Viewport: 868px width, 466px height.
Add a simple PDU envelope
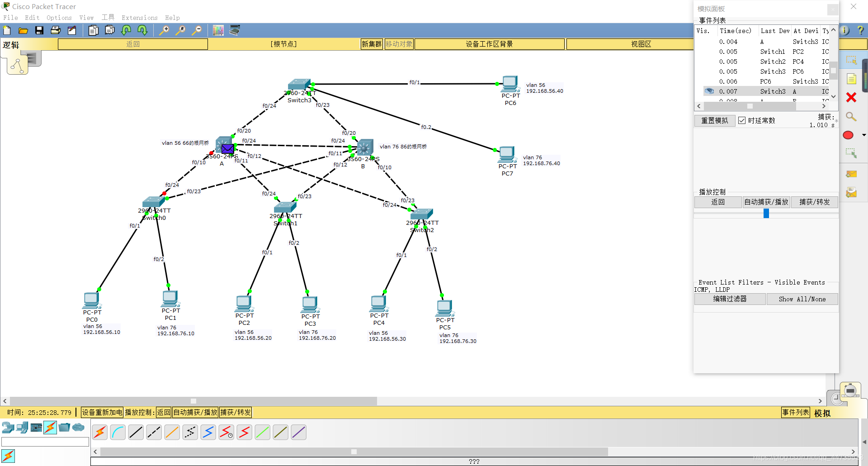coord(851,174)
